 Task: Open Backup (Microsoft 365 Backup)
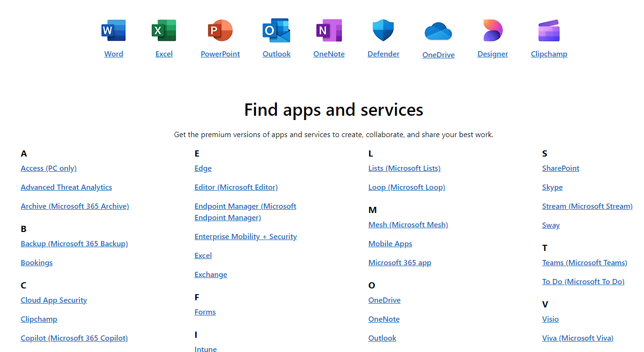pyautogui.click(x=74, y=243)
